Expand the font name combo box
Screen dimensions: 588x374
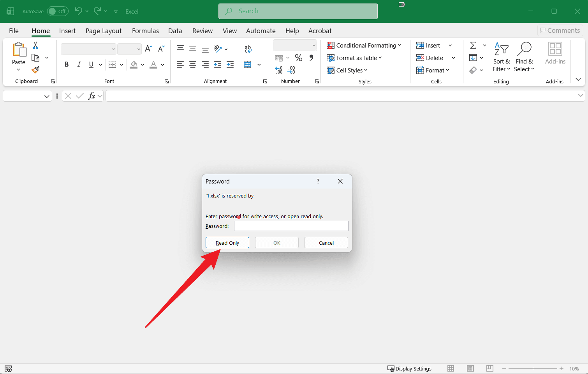113,49
